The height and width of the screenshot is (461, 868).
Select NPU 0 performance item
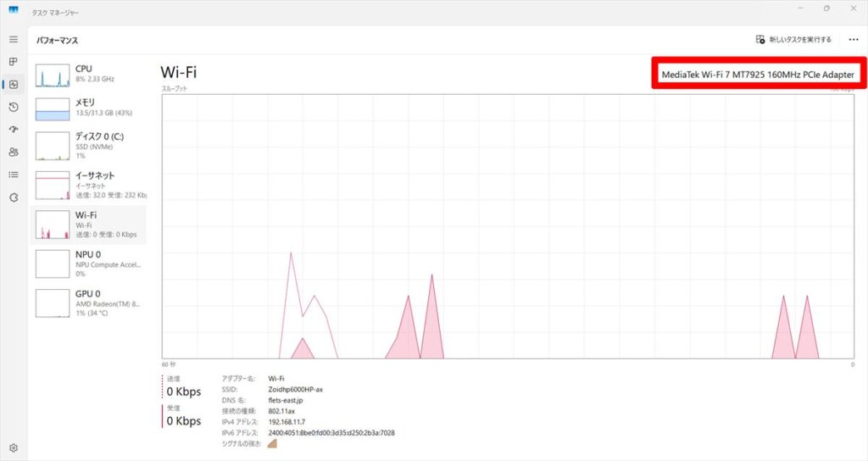pyautogui.click(x=88, y=264)
